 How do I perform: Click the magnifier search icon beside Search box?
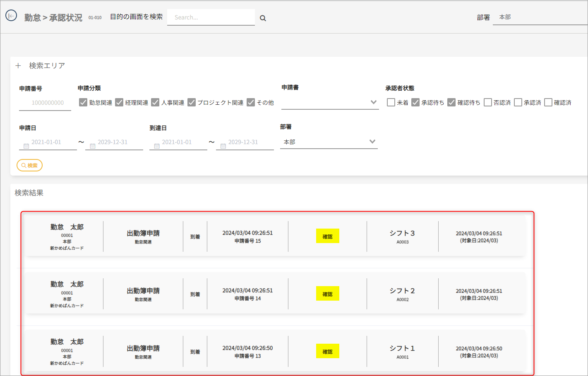click(263, 18)
